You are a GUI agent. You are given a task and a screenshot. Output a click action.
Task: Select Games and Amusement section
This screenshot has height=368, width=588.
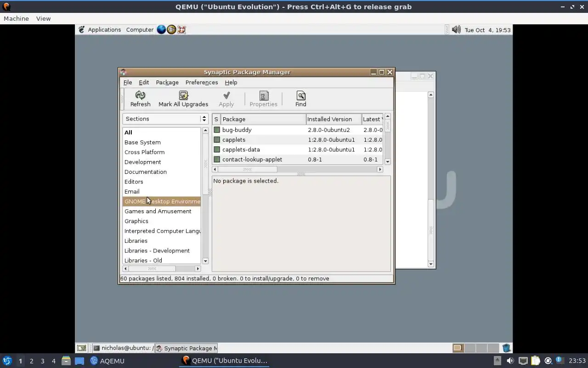(x=162, y=212)
